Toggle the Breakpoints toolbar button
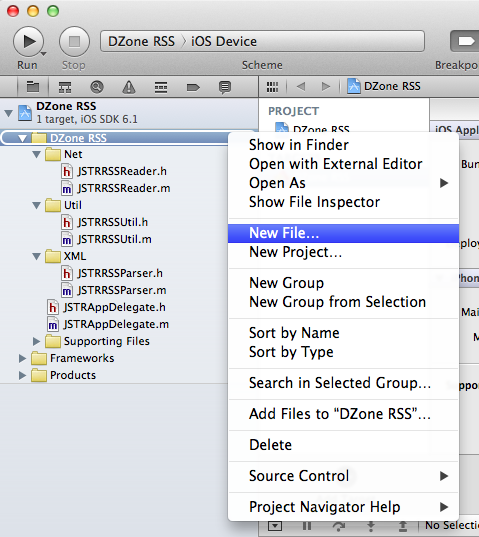 click(465, 41)
